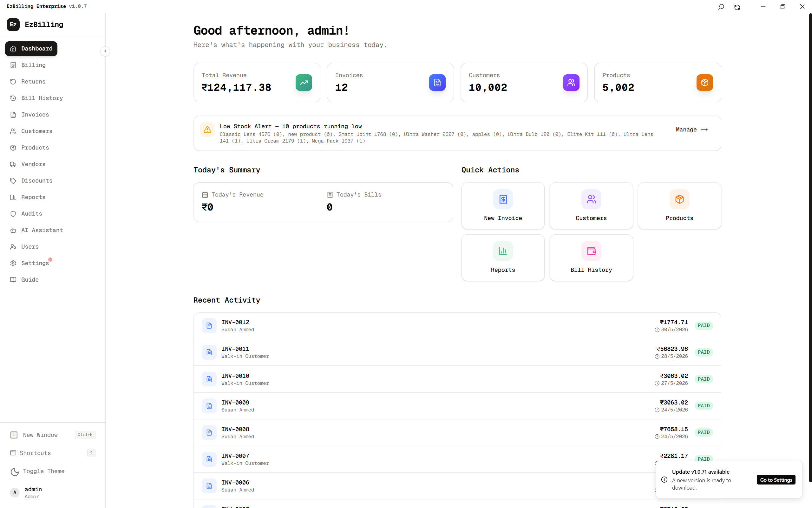This screenshot has height=508, width=812.
Task: Click the document icon beside INV-0007
Action: (x=209, y=459)
